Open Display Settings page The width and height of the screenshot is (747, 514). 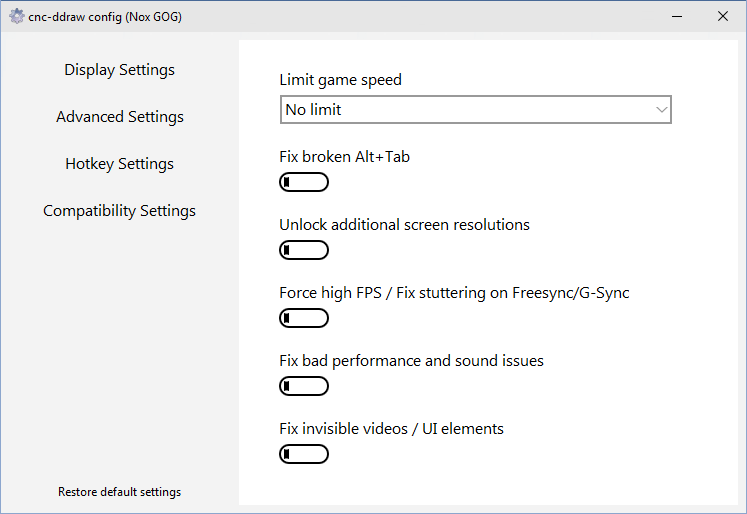[120, 70]
